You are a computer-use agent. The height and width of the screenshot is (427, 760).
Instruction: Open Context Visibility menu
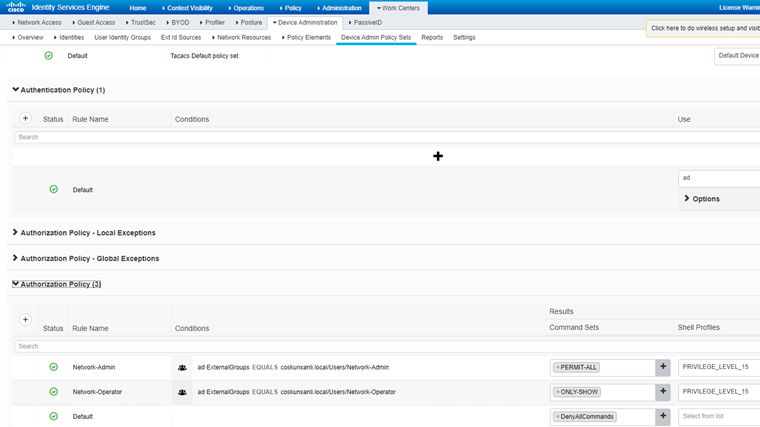tap(188, 8)
